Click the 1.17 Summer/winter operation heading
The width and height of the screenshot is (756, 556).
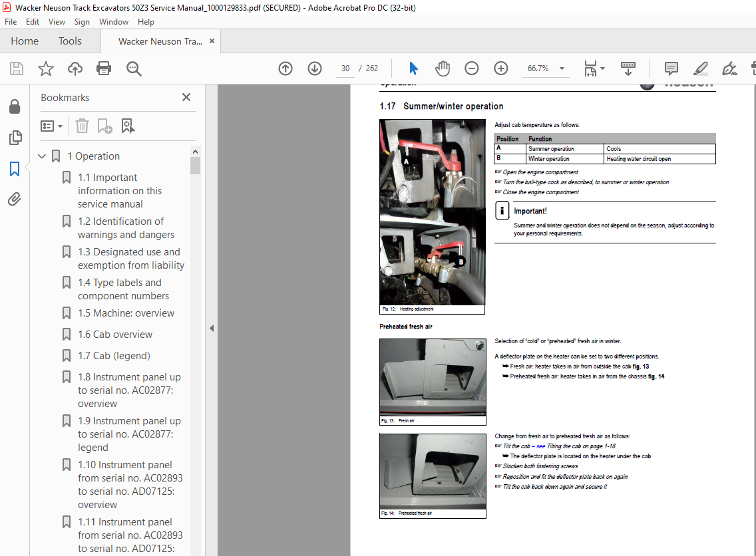[x=441, y=106]
